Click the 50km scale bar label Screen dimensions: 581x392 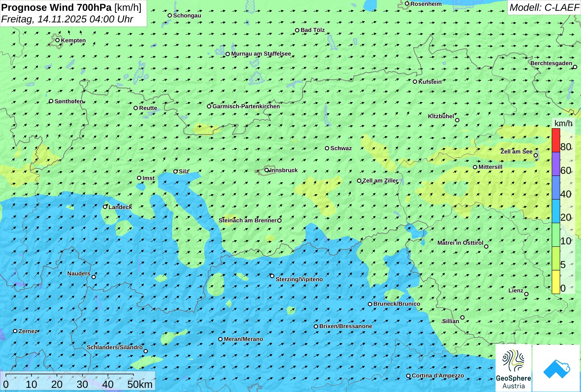[x=140, y=384]
